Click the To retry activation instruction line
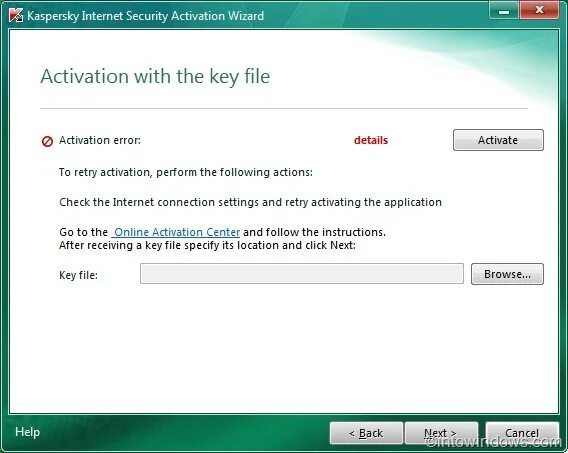 [x=186, y=172]
